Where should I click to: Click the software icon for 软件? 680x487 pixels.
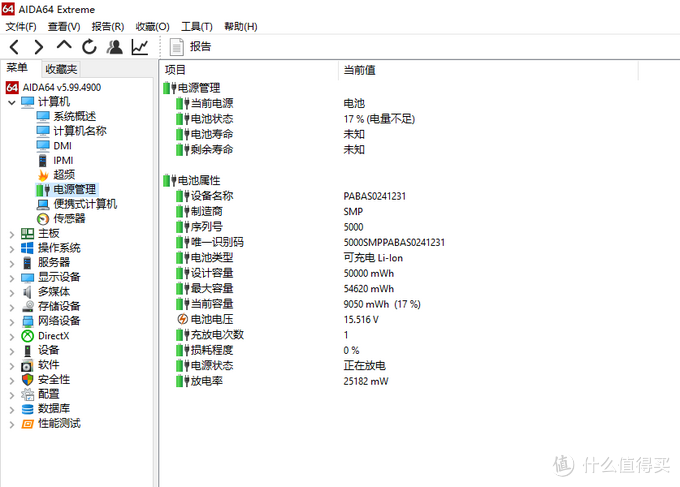(x=27, y=366)
